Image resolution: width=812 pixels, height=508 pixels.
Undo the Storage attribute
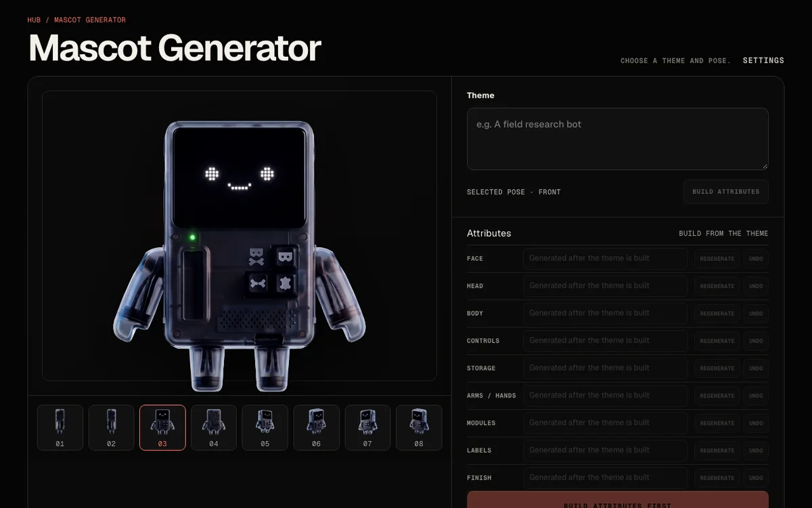pyautogui.click(x=756, y=368)
